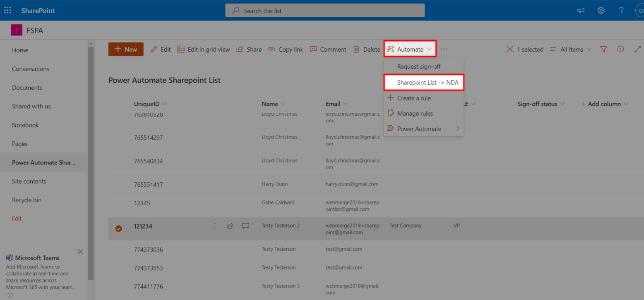Create a new list item with New

point(126,49)
